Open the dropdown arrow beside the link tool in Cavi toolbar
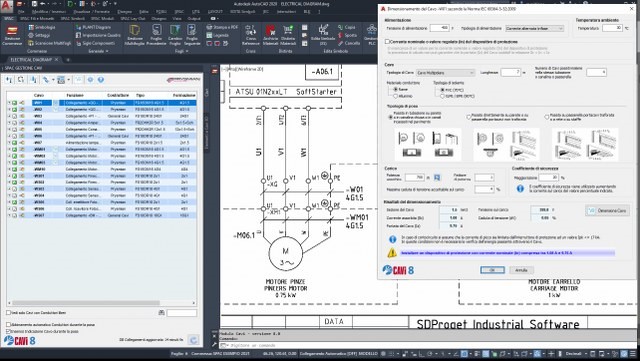 click(53, 80)
